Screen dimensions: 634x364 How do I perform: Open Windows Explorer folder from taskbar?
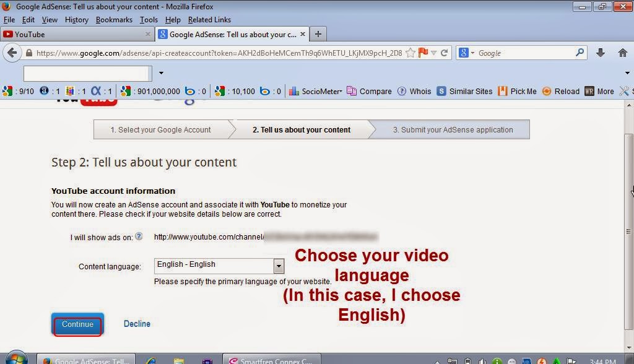pos(179,360)
